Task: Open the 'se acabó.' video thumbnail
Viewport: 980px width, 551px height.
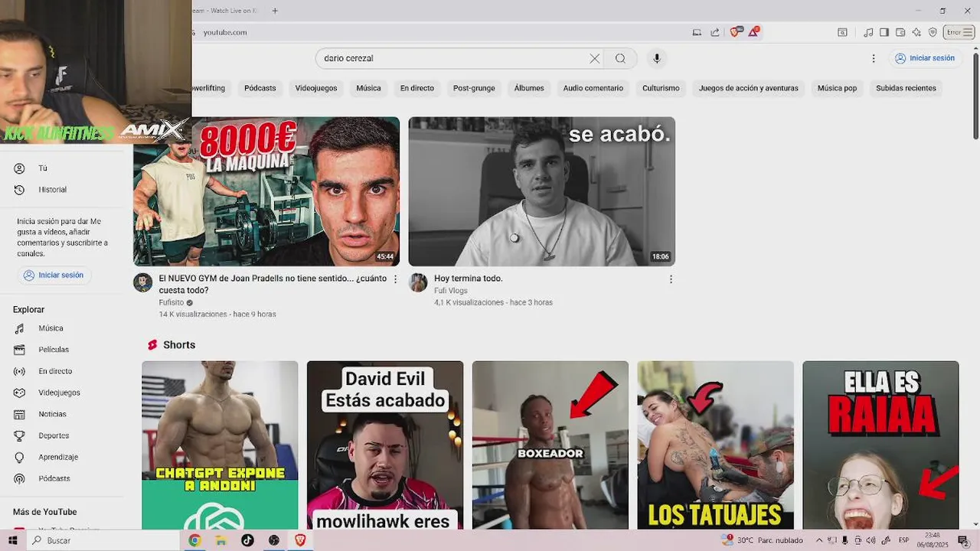Action: click(x=542, y=191)
